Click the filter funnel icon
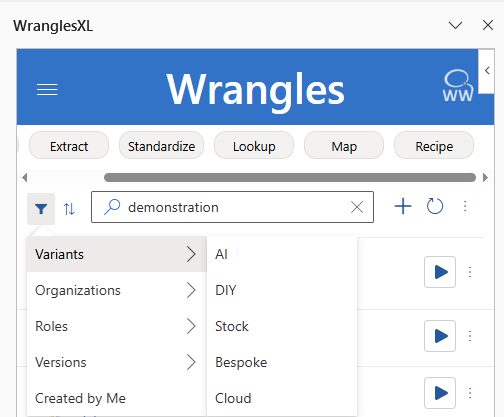Screen dimensions: 504x417 [41, 209]
